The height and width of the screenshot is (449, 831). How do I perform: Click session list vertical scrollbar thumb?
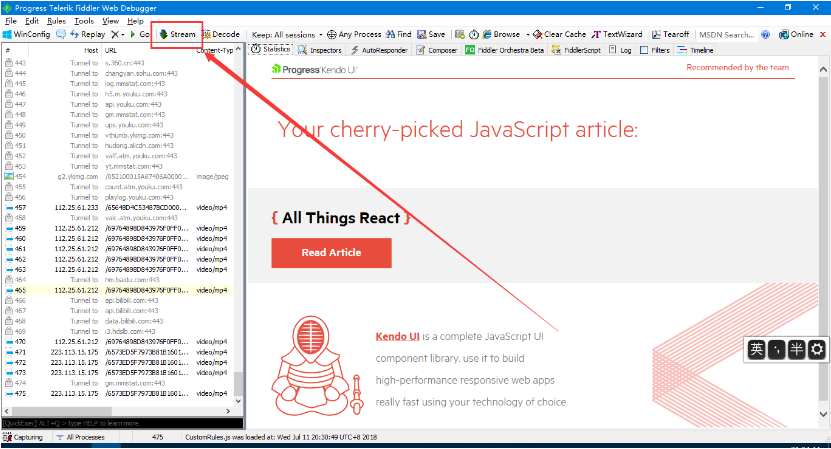[238, 383]
